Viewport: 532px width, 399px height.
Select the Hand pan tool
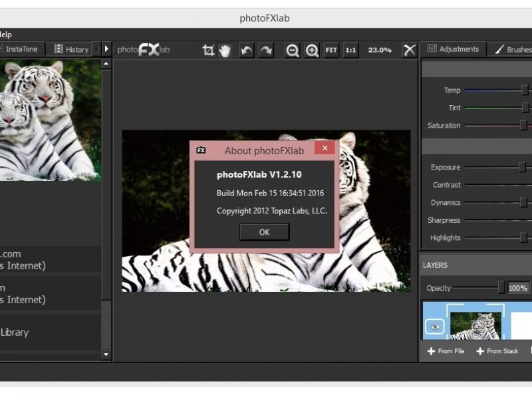pos(225,51)
